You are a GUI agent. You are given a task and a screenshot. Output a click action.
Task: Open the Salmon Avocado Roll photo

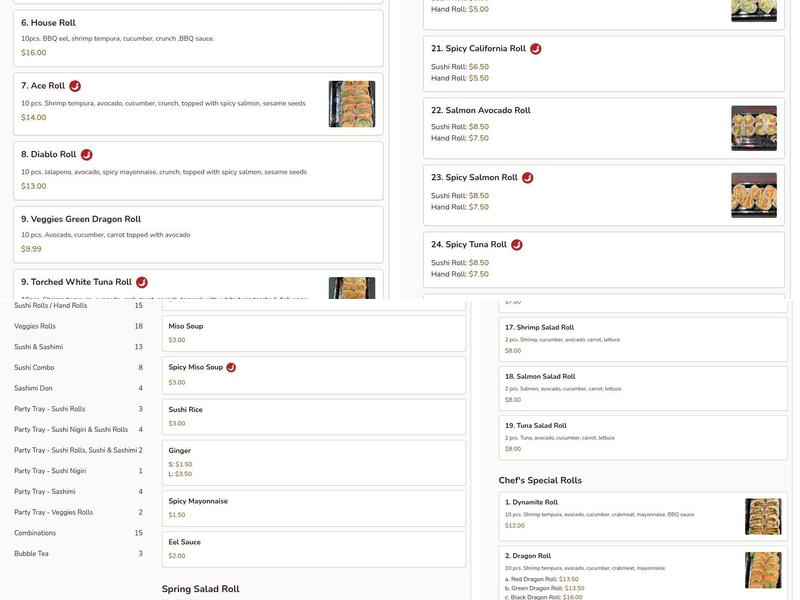tap(753, 128)
